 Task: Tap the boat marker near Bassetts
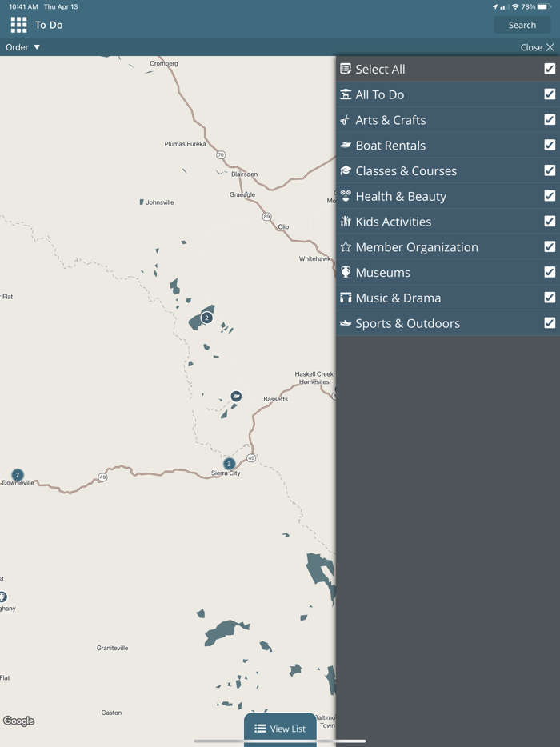click(236, 396)
